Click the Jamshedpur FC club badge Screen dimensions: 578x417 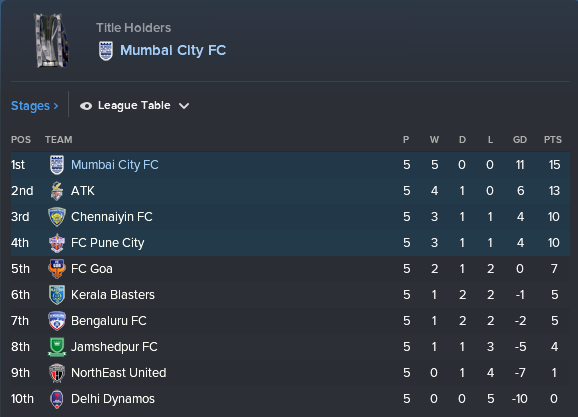tap(57, 347)
